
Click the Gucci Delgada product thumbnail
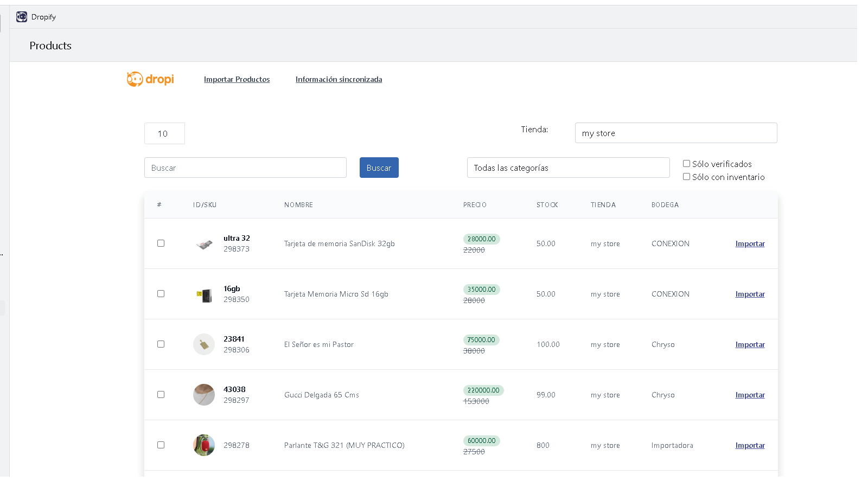204,395
